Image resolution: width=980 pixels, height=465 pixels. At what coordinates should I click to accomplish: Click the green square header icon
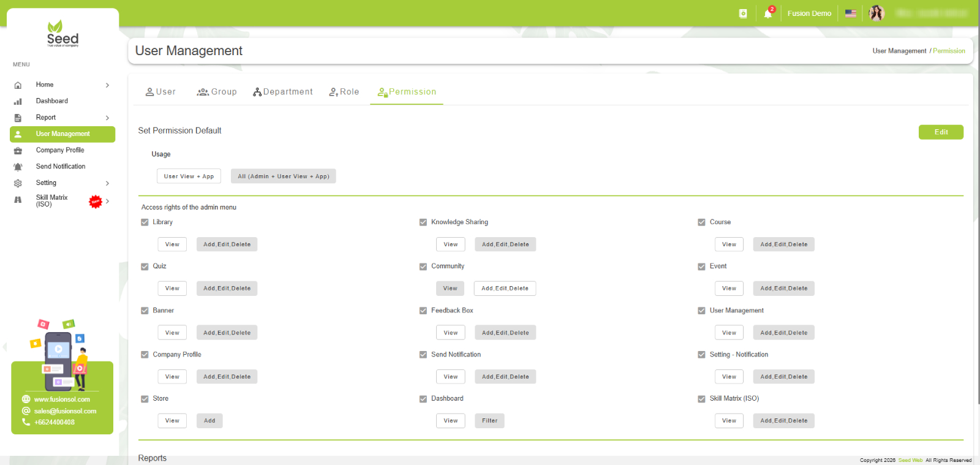click(x=743, y=13)
